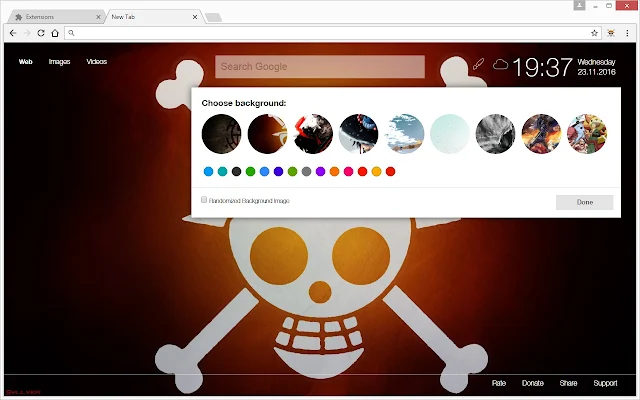640x400 pixels.
Task: Switch to the Extensions tab
Action: point(56,17)
